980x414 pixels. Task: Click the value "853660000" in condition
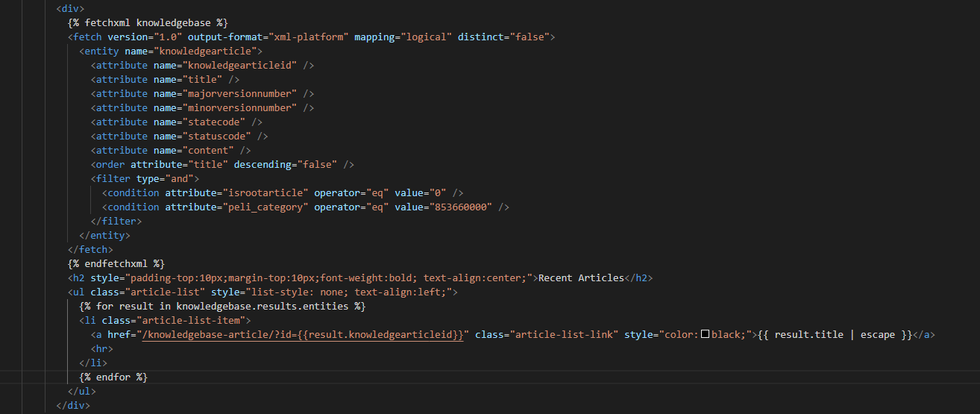click(459, 207)
